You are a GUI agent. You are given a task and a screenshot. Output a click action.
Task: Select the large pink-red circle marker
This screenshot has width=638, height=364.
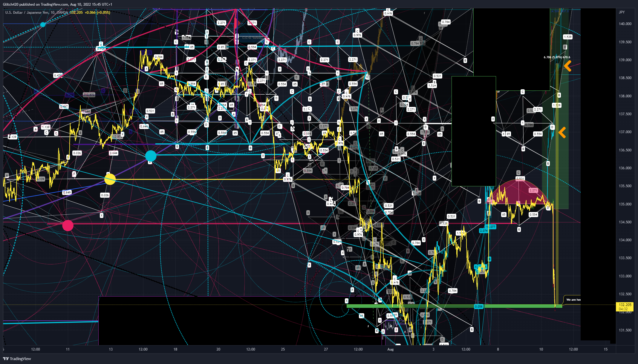coord(68,225)
